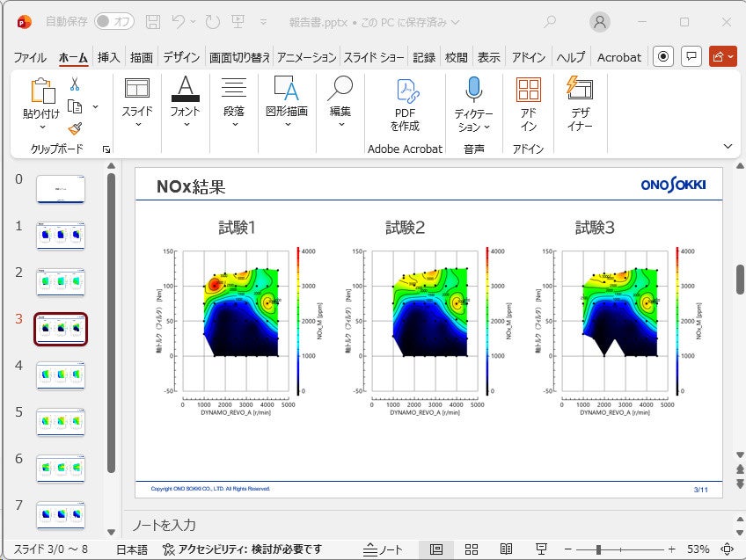Open the Acrobat ribbon tab
The width and height of the screenshot is (746, 560).
click(x=619, y=57)
